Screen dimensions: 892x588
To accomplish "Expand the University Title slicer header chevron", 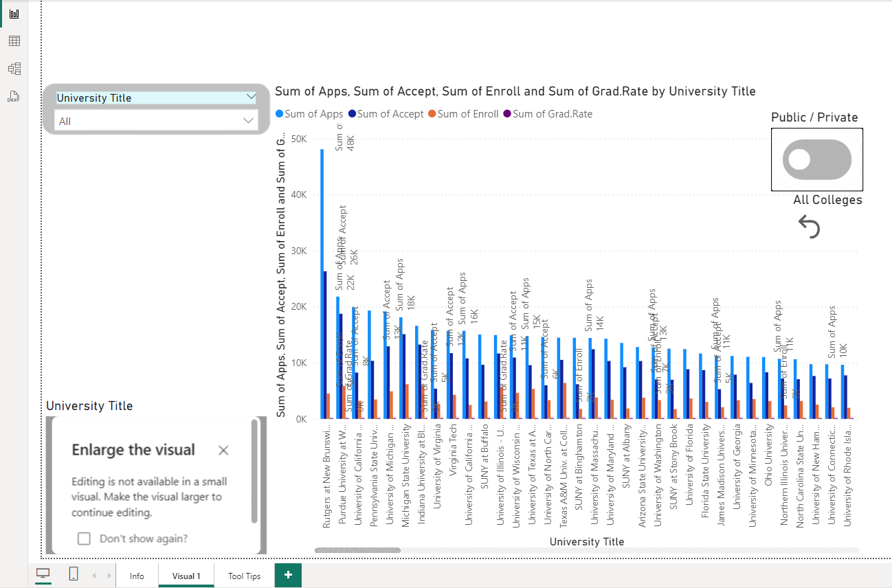I will point(251,98).
